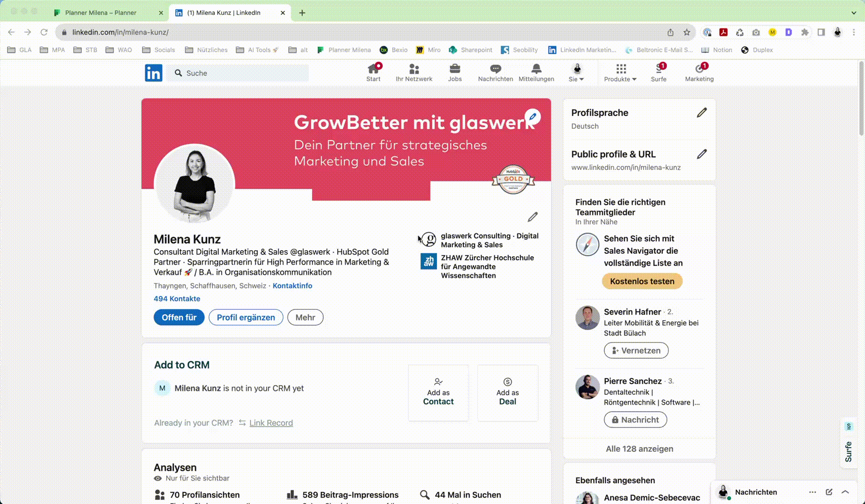
Task: Edit Profilsprache pencil icon
Action: 702,113
